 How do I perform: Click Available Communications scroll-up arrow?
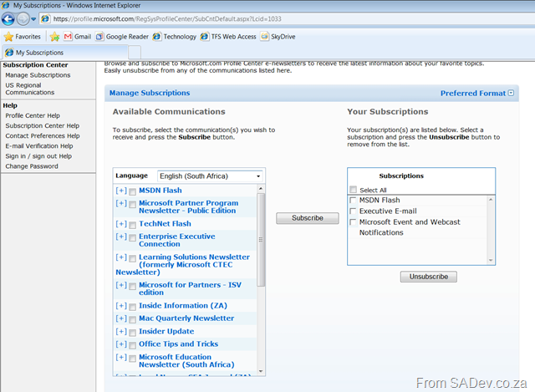261,189
